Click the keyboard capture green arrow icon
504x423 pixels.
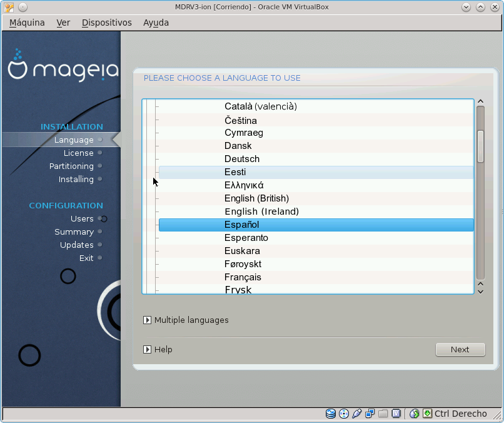click(x=427, y=414)
